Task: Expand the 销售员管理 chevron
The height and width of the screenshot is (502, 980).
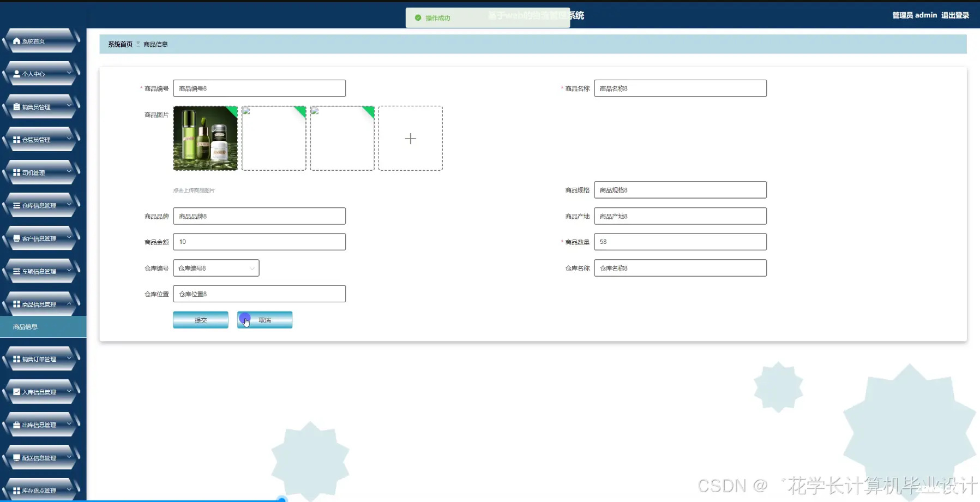Action: 69,105
